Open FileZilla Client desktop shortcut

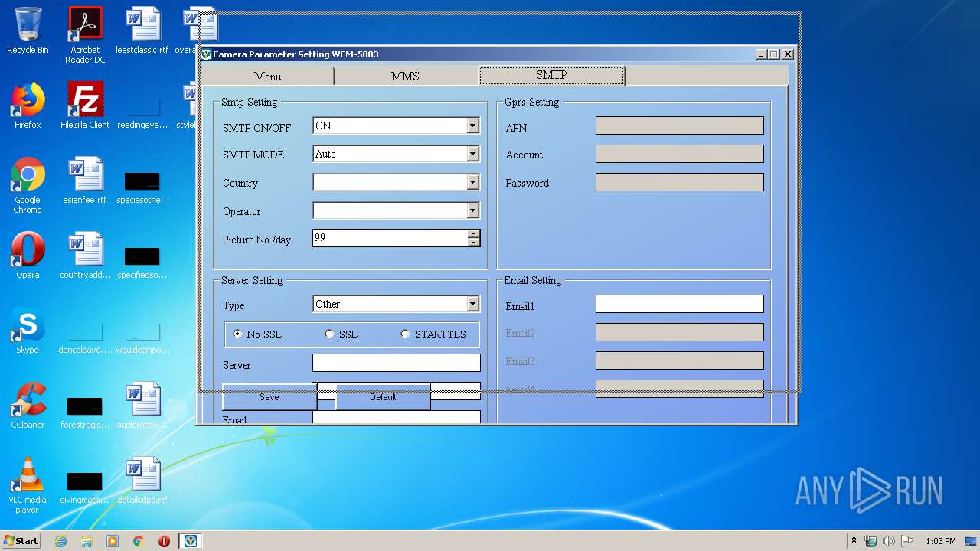pos(85,106)
